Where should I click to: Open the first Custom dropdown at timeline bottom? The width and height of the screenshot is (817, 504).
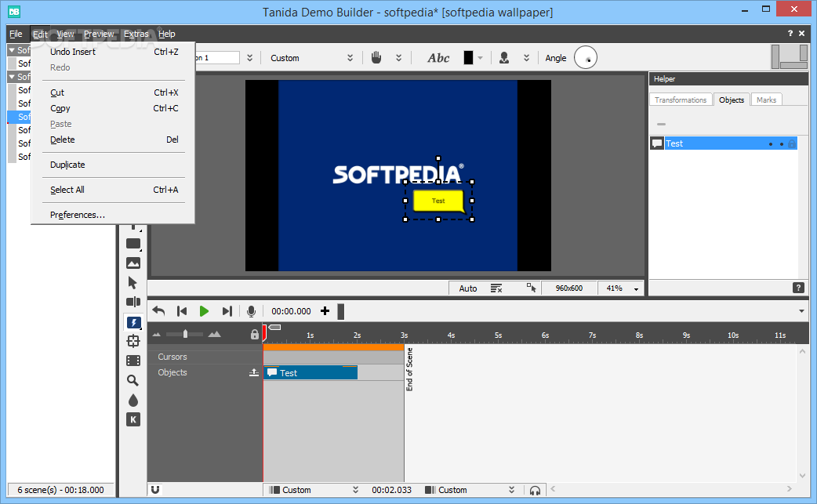(355, 490)
